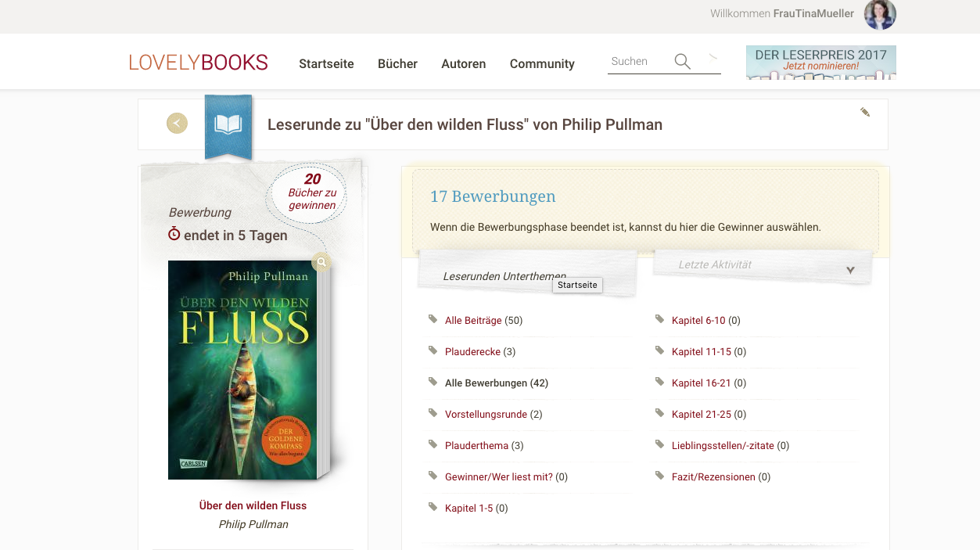Open the Fazit/Rezensionen link
This screenshot has width=980, height=550.
[713, 476]
